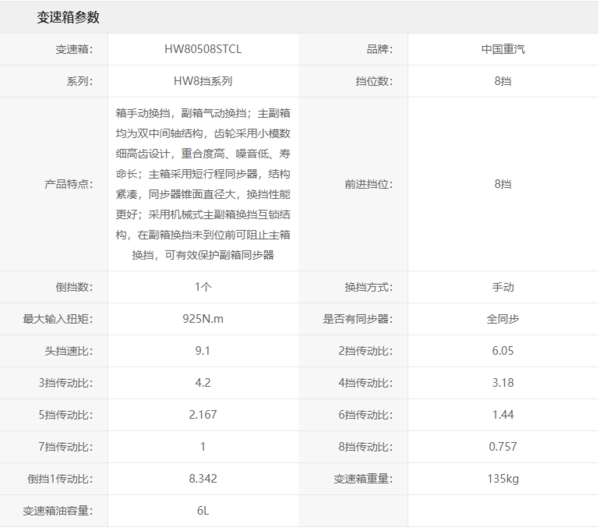This screenshot has width=600, height=531.
Task: Click the 变速箱参数 section header
Action: (68, 17)
